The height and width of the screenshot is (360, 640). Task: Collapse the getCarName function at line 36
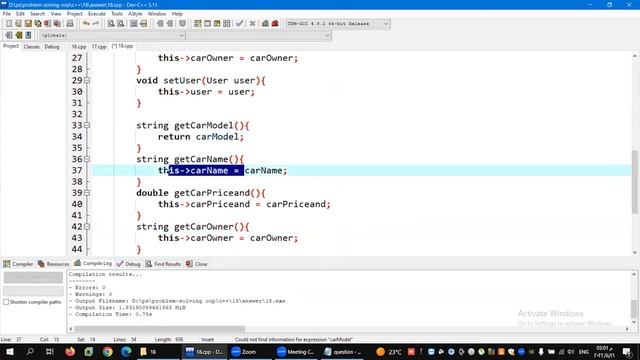tap(87, 159)
